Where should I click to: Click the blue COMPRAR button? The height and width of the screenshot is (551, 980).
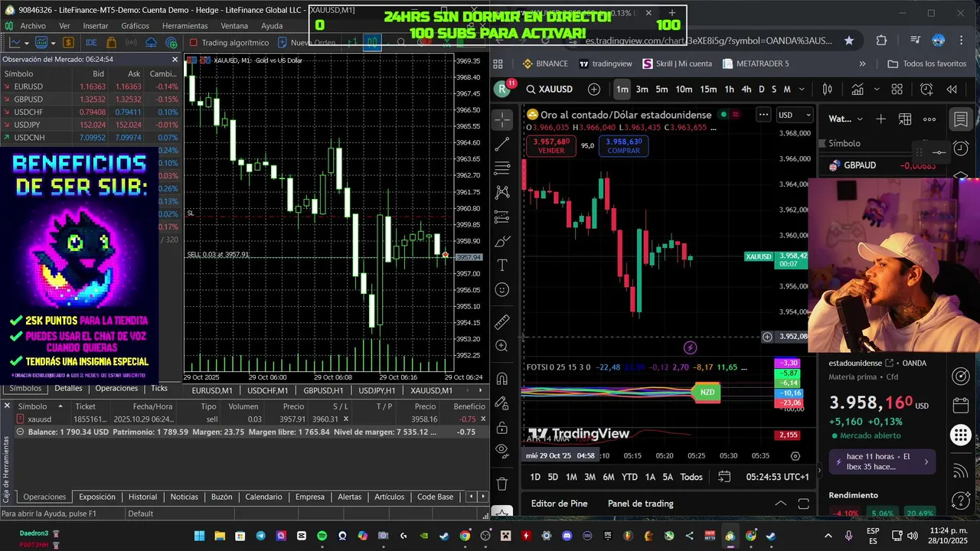[x=624, y=145]
